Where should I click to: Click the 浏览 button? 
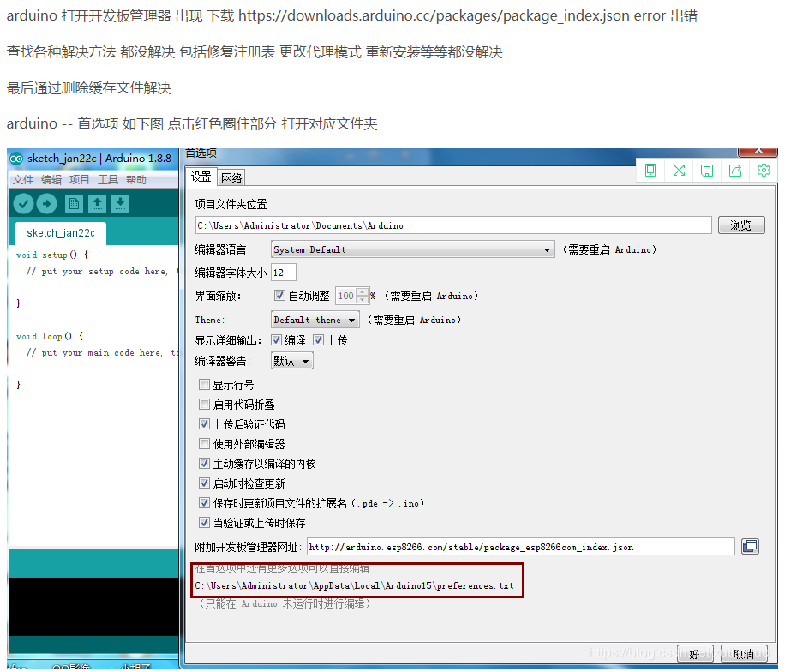[x=740, y=225]
